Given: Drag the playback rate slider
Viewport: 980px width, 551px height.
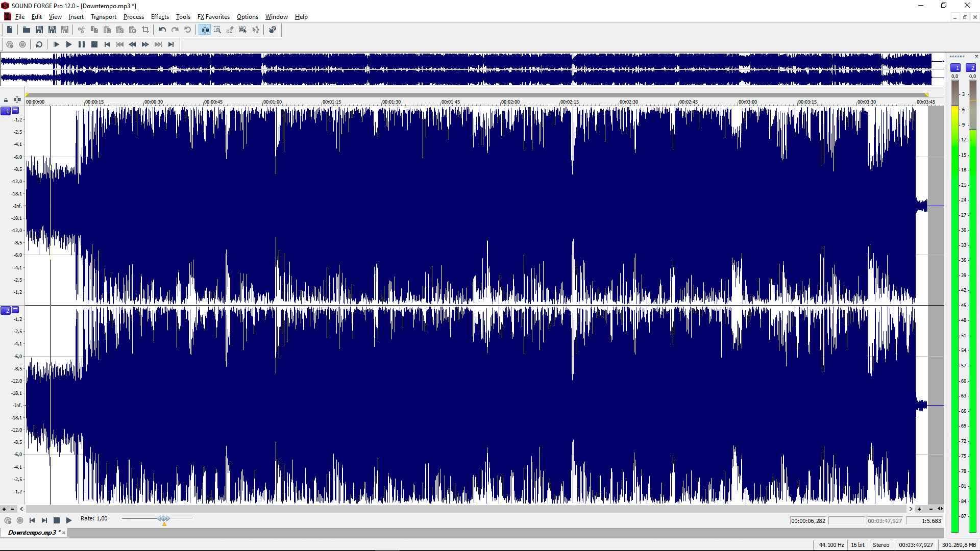Looking at the screenshot, I should click(164, 518).
